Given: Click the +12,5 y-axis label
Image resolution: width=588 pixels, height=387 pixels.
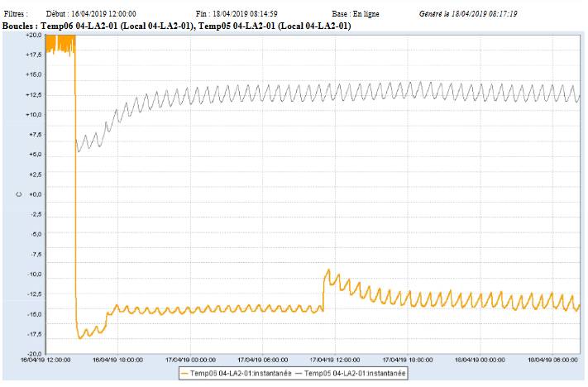Looking at the screenshot, I should point(33,95).
